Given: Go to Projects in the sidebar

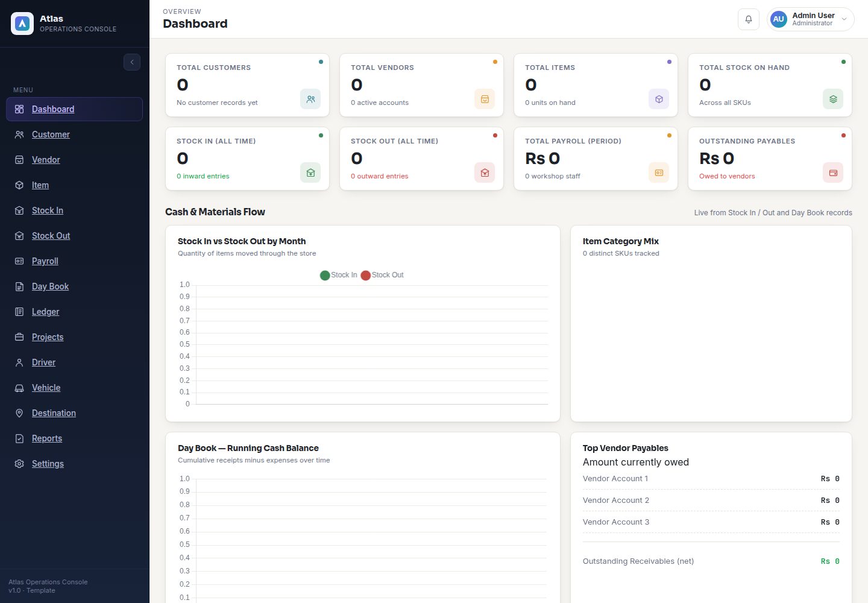Looking at the screenshot, I should click(75, 337).
